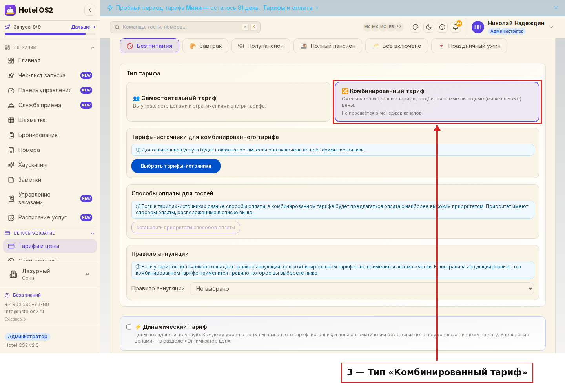Open the Николай Надеждин user menu
This screenshot has height=392, width=565.
tap(512, 27)
